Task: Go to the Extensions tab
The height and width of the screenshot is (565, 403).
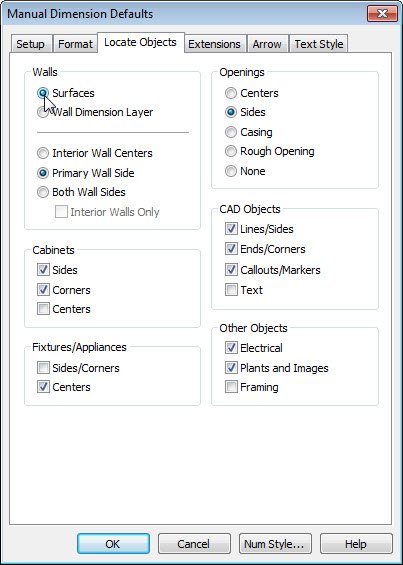Action: tap(215, 44)
